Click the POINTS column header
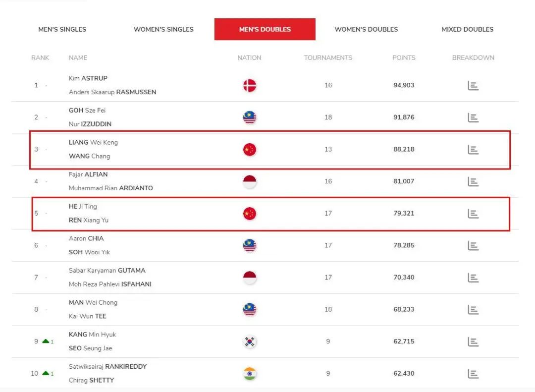Viewport: 535px width, 392px height. pos(404,57)
